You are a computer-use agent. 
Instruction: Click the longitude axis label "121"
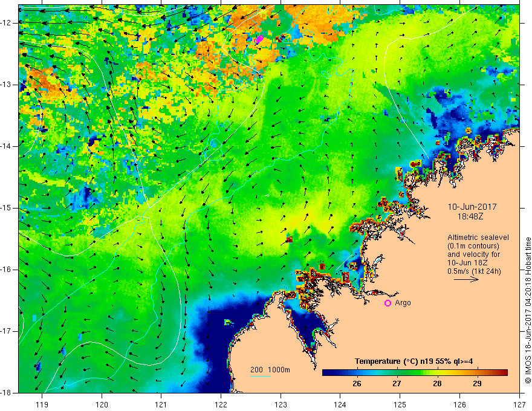coord(161,405)
